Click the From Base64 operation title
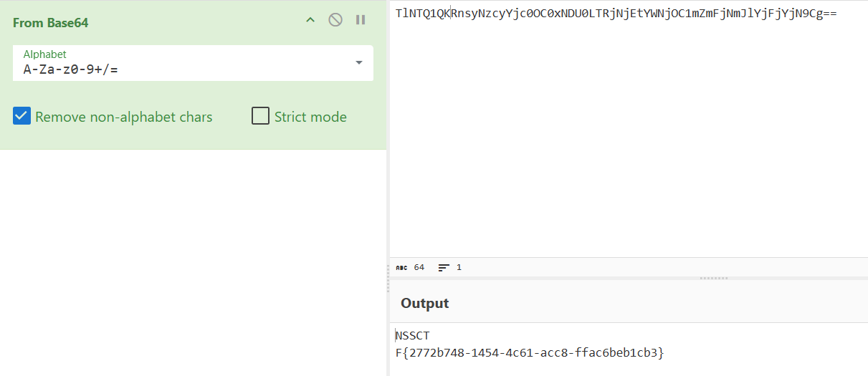The width and height of the screenshot is (868, 376). pos(50,23)
